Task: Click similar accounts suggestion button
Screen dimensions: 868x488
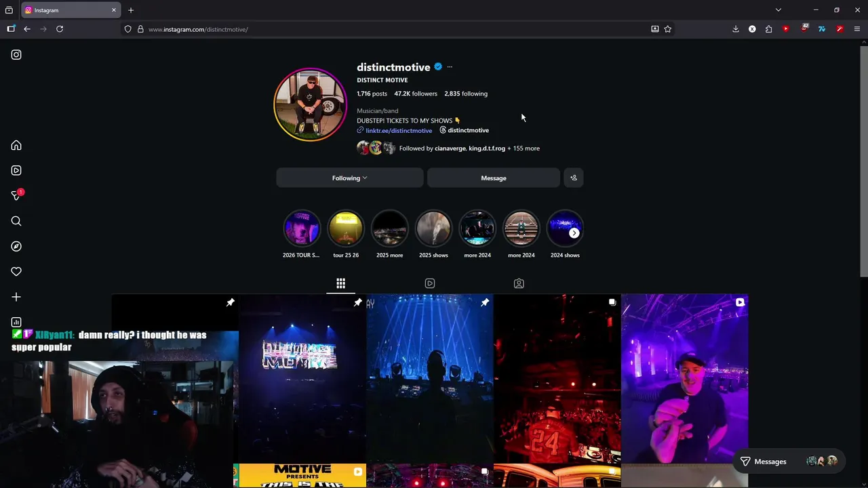Action: point(574,178)
